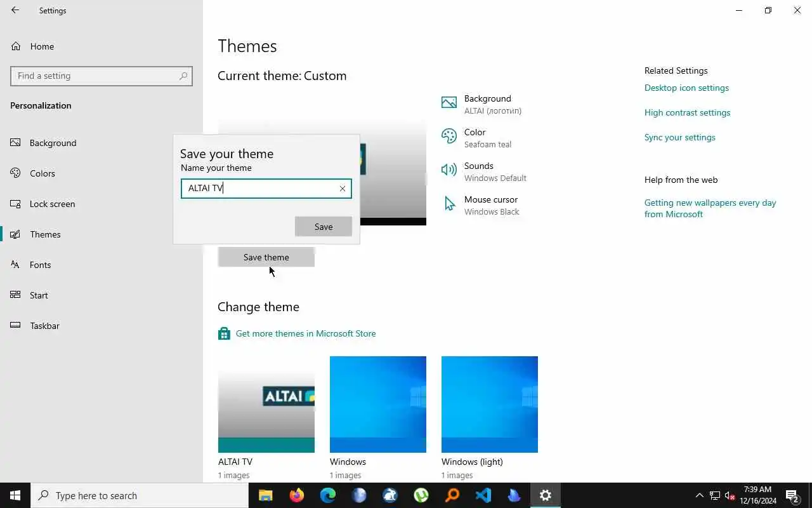The height and width of the screenshot is (508, 812).
Task: Click the ALTAI (логотип) background label
Action: coord(493,110)
